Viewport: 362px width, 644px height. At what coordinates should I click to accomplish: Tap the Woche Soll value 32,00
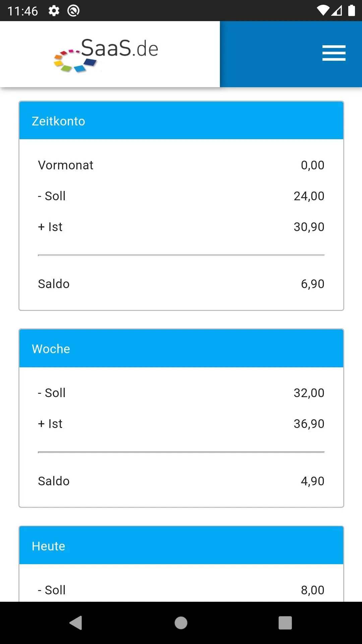[309, 393]
